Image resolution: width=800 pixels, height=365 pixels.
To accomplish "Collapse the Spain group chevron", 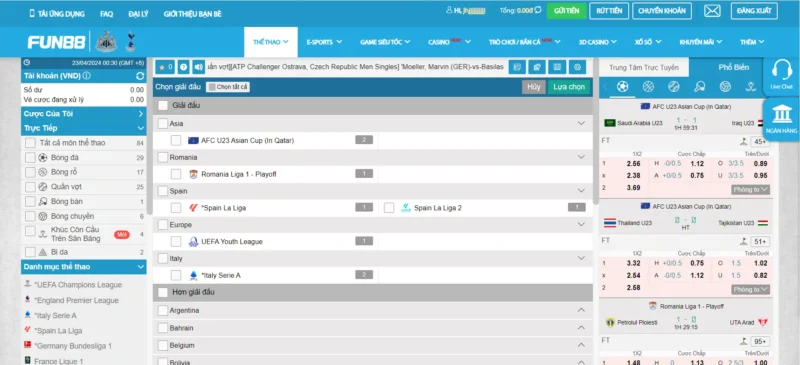I will point(581,190).
